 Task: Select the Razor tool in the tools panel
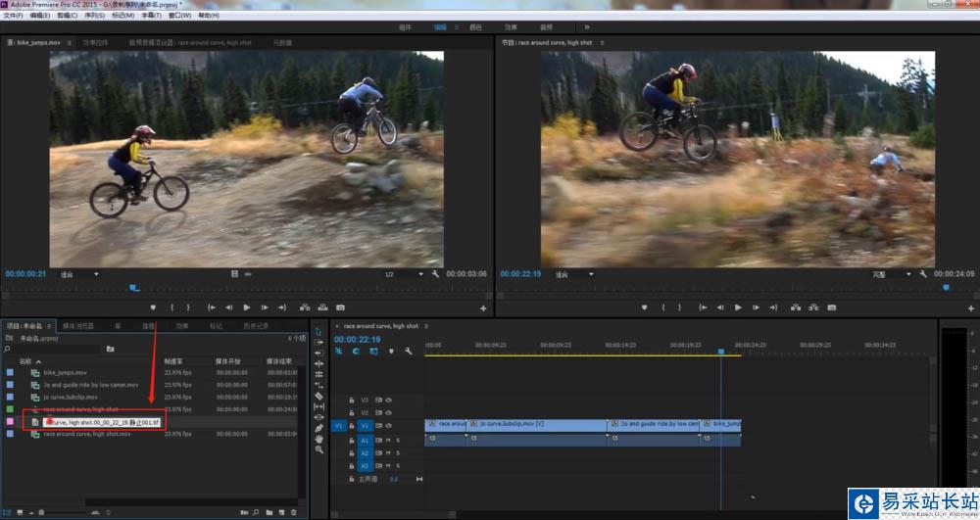[x=319, y=396]
